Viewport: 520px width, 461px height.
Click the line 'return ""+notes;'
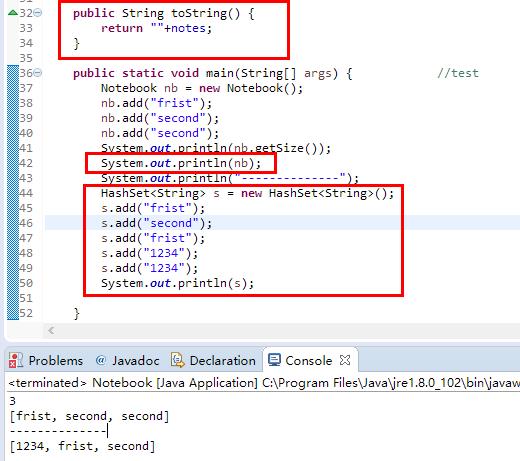pyautogui.click(x=156, y=28)
